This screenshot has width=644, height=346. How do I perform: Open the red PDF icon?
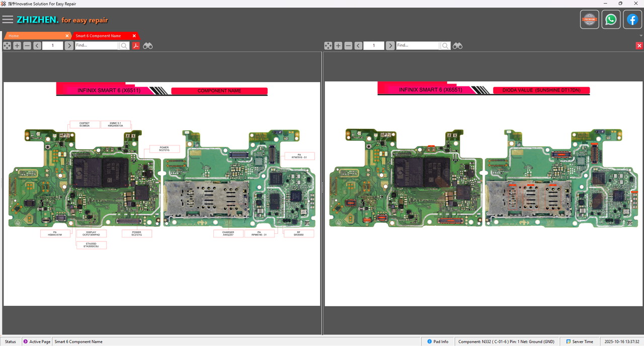136,46
